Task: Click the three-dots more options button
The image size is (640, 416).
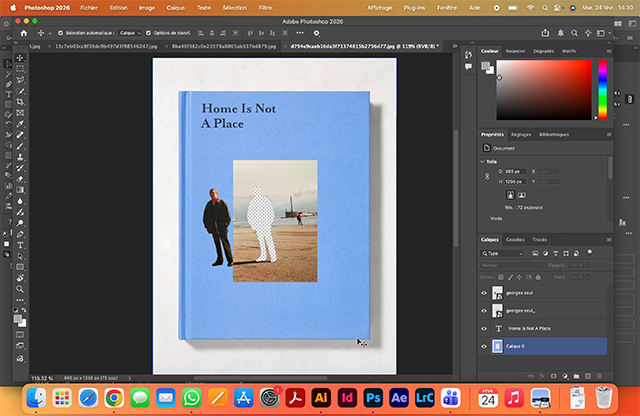Action: [x=300, y=33]
